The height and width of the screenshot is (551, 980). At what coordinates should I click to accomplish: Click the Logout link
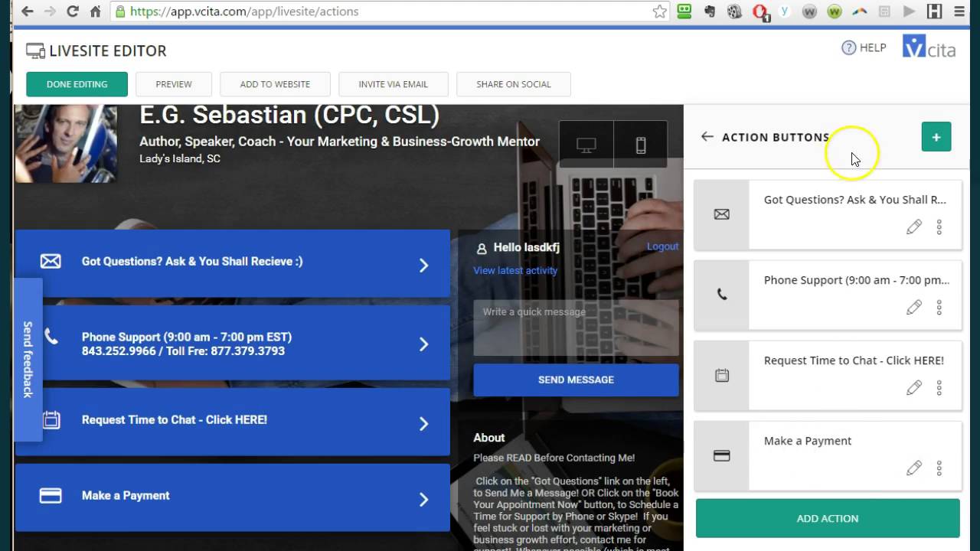point(662,246)
